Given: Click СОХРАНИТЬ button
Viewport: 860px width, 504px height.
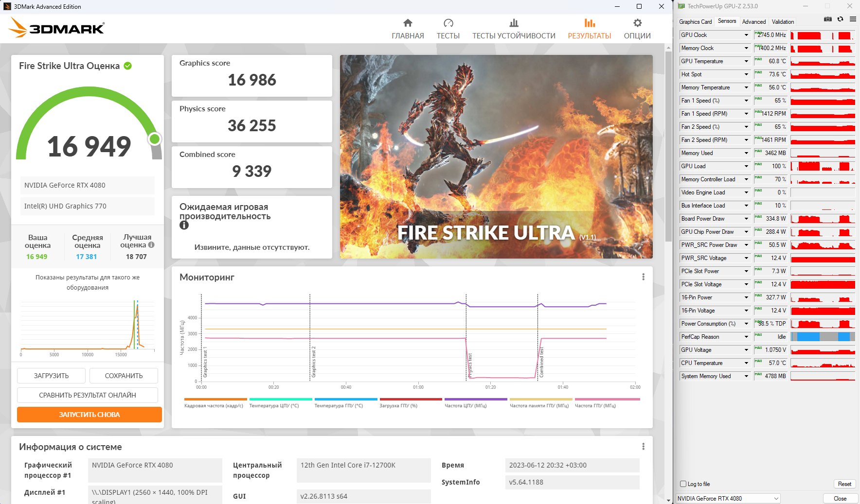Looking at the screenshot, I should 124,376.
